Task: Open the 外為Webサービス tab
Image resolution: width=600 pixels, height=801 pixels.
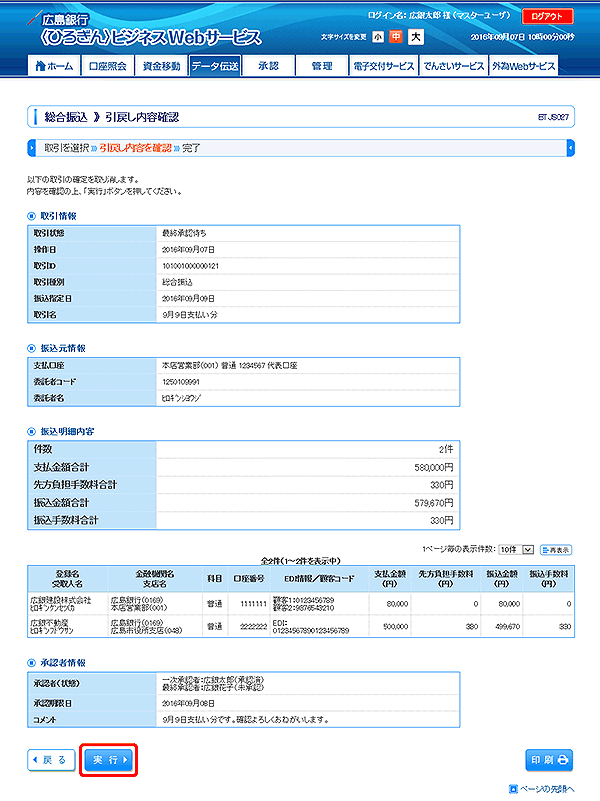Action: click(523, 66)
